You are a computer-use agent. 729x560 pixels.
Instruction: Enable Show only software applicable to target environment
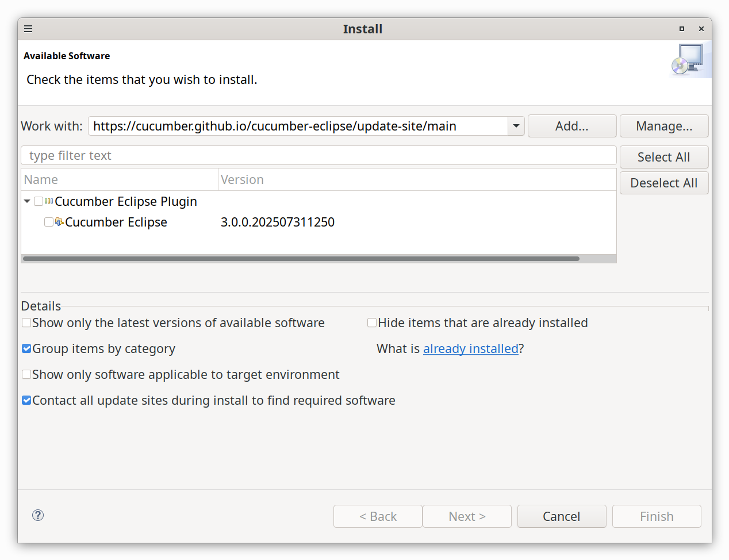[x=26, y=374]
